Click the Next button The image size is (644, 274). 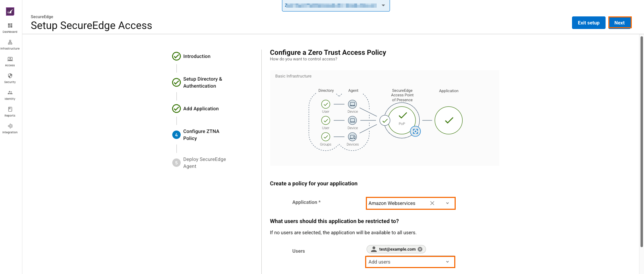619,23
